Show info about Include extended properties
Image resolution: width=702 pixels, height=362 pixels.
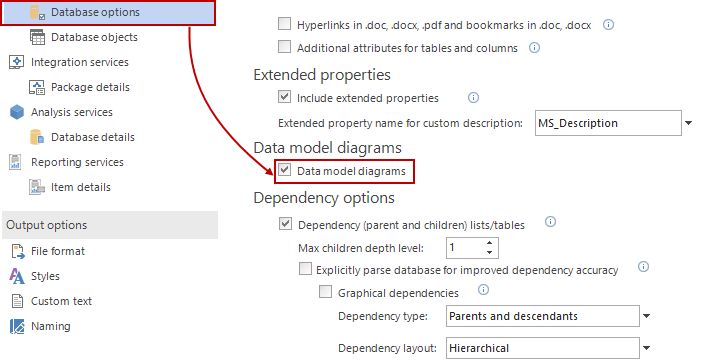coord(473,98)
